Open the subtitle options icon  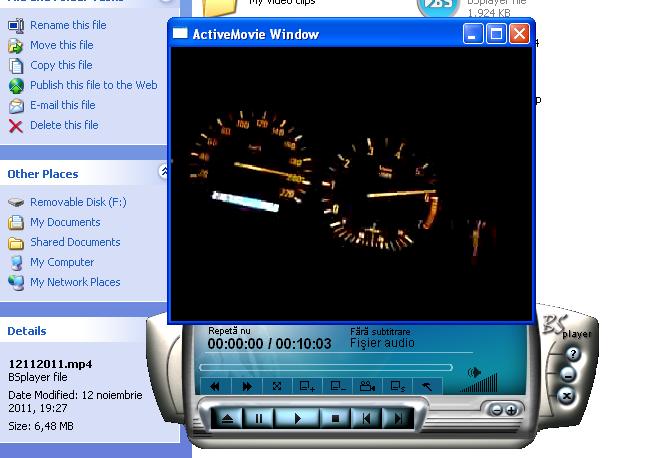point(397,386)
